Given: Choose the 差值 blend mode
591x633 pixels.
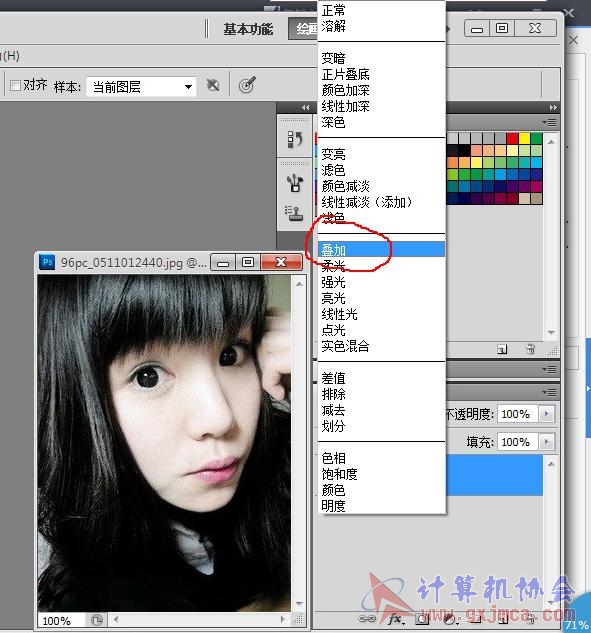Looking at the screenshot, I should click(x=381, y=378).
